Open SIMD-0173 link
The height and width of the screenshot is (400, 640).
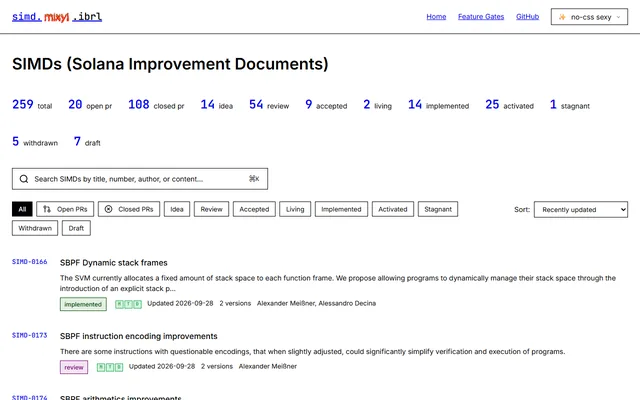(x=29, y=335)
